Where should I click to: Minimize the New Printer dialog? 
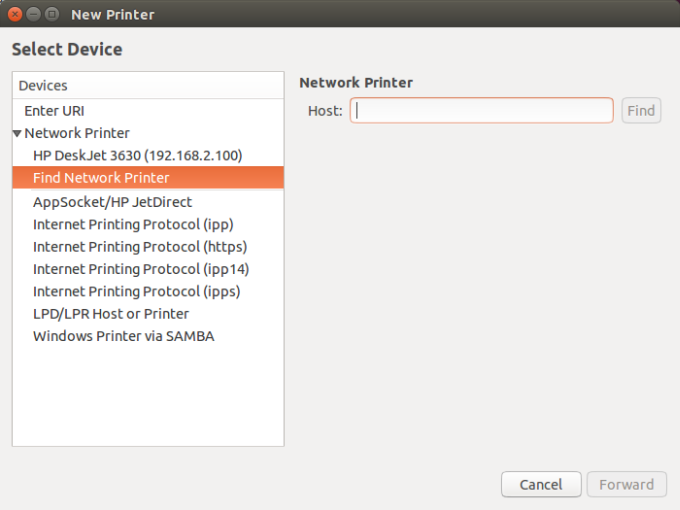33,15
